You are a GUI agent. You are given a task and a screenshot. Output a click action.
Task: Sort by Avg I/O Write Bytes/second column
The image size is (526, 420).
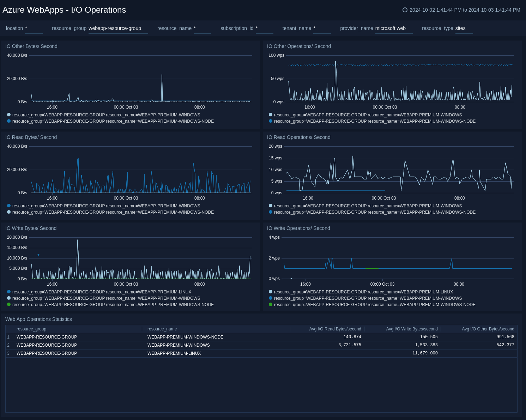(412, 329)
